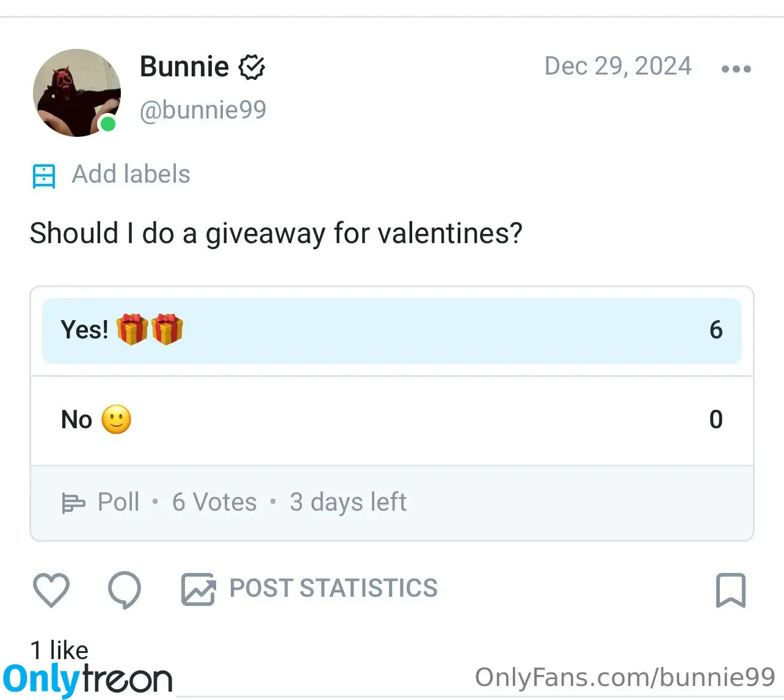The width and height of the screenshot is (784, 700).
Task: Vote for the No poll option
Action: [x=392, y=420]
